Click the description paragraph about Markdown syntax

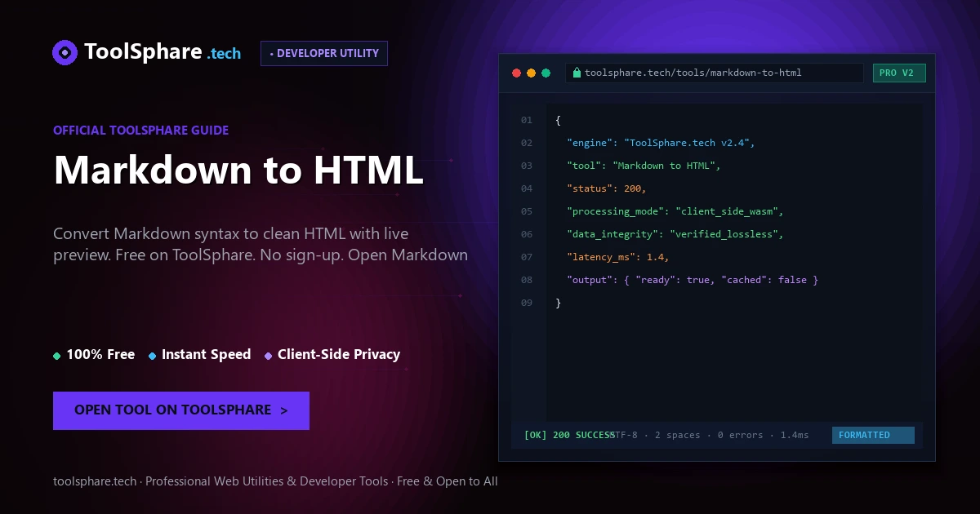click(x=261, y=244)
